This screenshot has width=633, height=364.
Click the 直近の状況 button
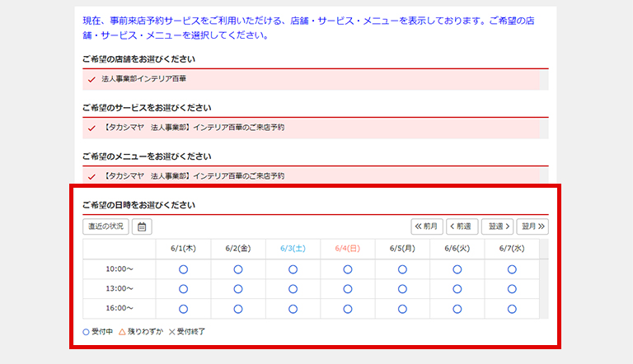click(x=105, y=226)
